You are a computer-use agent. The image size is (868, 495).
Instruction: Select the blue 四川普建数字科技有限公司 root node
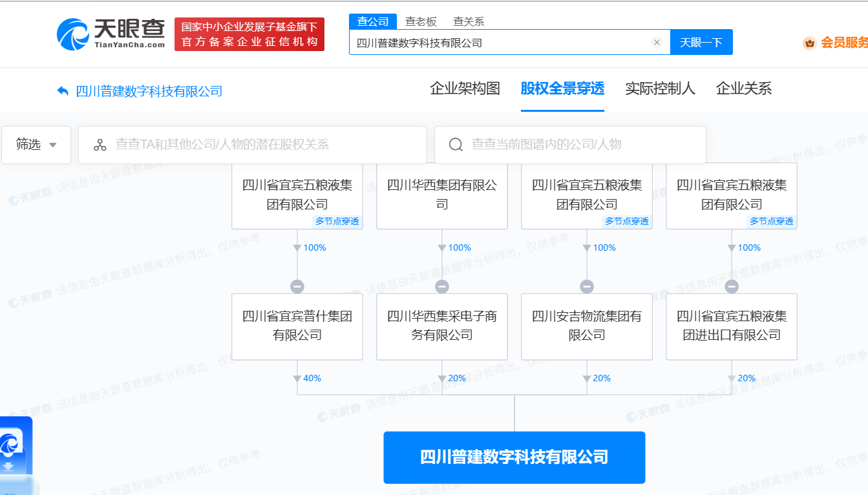pyautogui.click(x=514, y=458)
